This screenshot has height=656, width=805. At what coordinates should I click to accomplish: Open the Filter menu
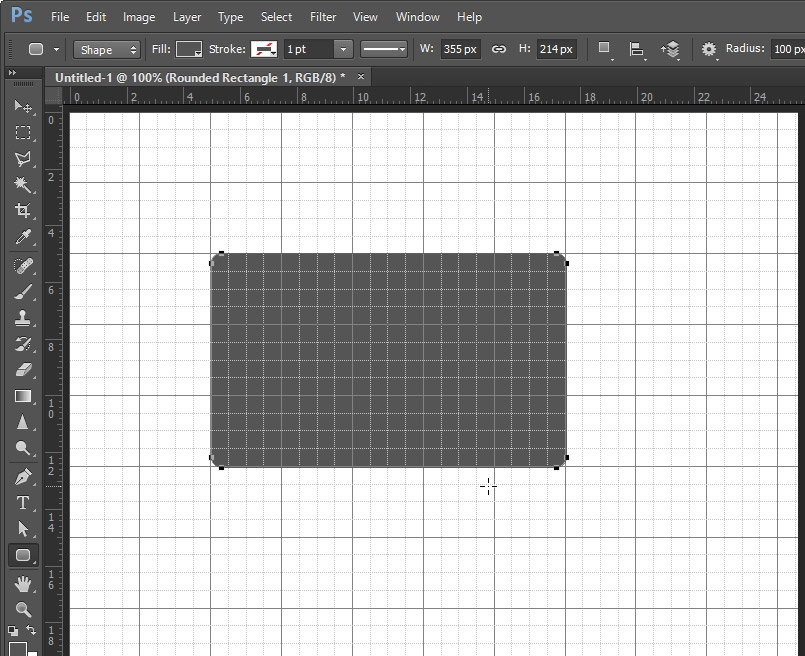point(323,17)
